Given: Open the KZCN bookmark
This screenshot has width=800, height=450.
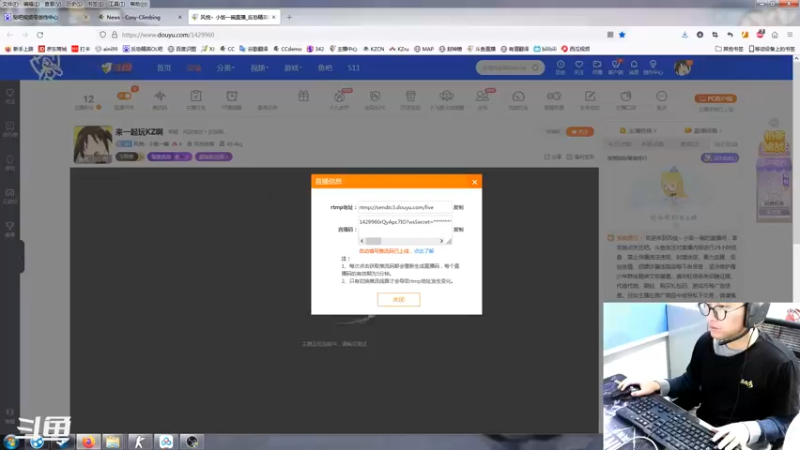Looking at the screenshot, I should pos(373,49).
